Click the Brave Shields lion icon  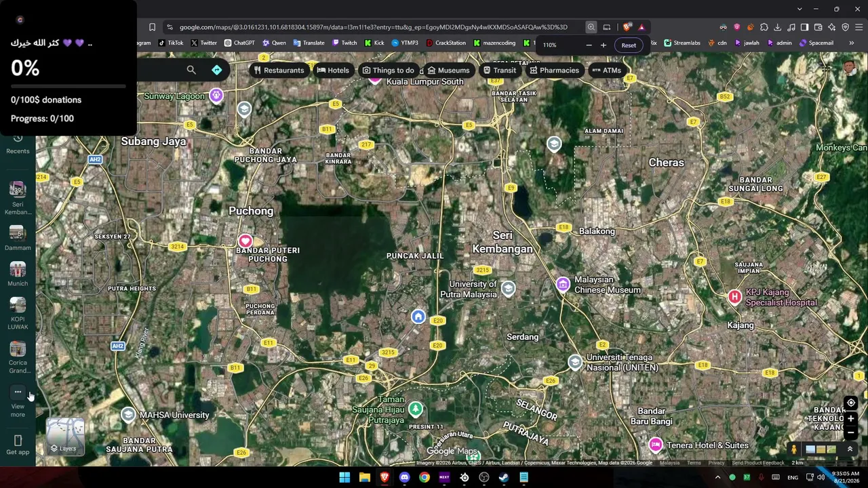click(x=627, y=27)
